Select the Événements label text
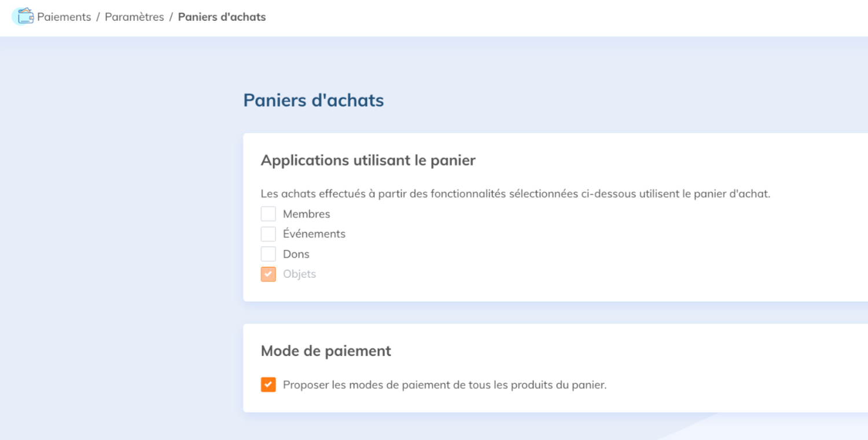868x440 pixels. pyautogui.click(x=314, y=234)
